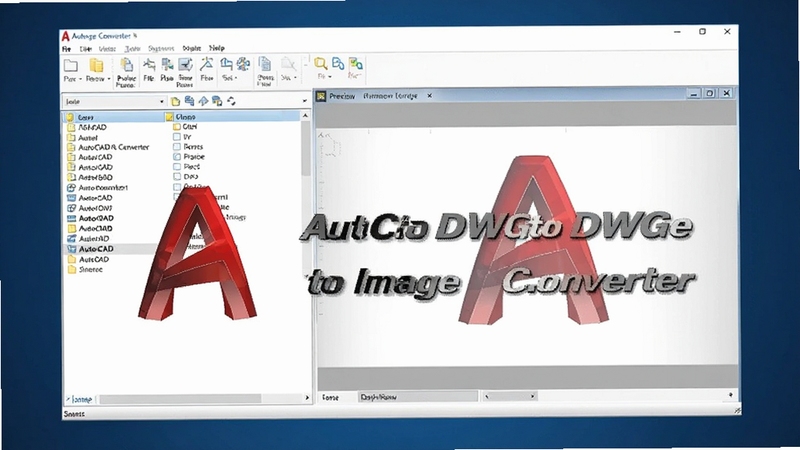Click file list vertical scrollbar up arrow
Screen dimensions: 800x450
(x=306, y=116)
